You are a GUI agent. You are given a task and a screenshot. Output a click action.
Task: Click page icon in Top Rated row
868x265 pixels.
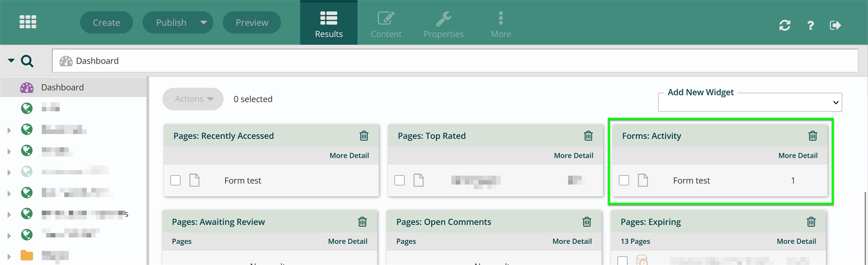[x=418, y=180]
